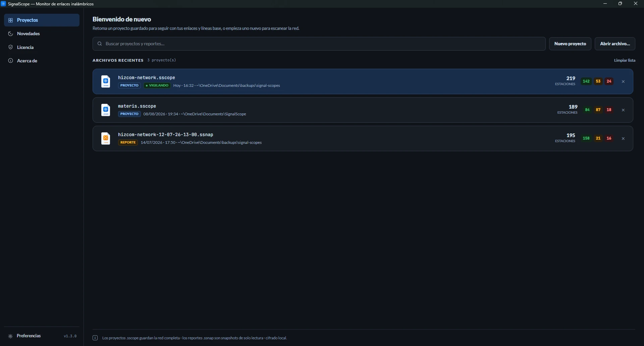Remove materis.sscope from recent list

coord(623,110)
